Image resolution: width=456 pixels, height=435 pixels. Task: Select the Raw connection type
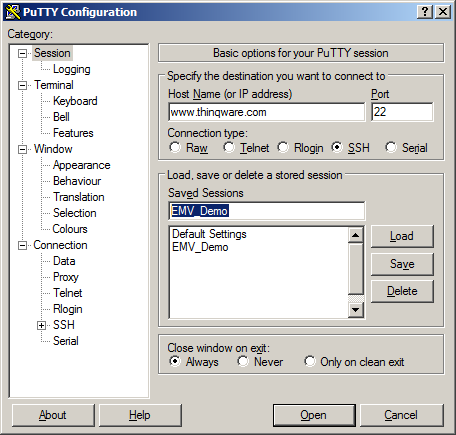(x=175, y=147)
